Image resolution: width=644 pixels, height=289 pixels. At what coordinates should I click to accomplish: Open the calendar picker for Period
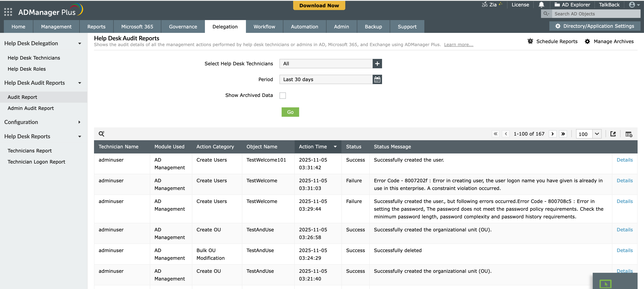(377, 79)
